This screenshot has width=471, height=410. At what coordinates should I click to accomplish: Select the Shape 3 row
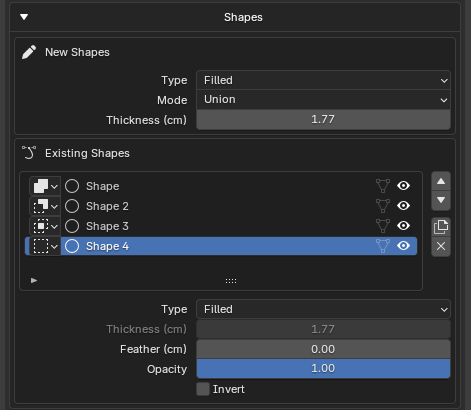click(x=221, y=226)
